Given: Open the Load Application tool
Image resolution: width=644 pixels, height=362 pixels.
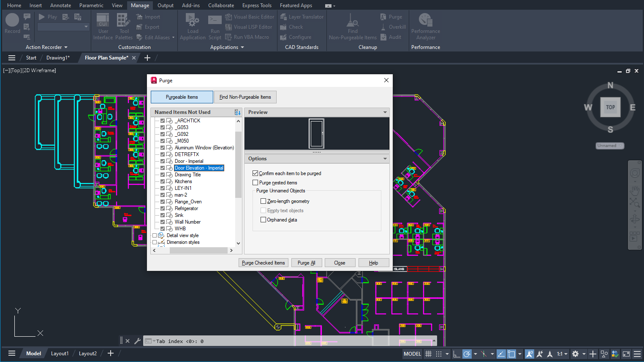Looking at the screenshot, I should tap(193, 25).
